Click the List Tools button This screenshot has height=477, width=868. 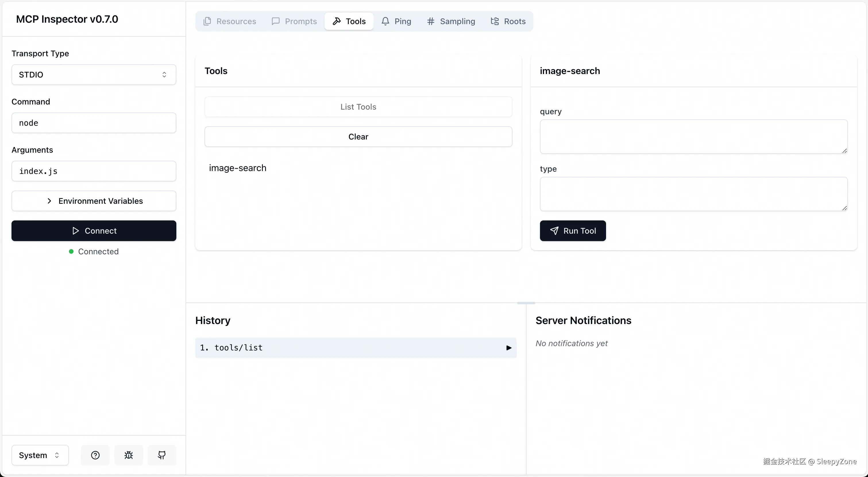click(x=358, y=107)
